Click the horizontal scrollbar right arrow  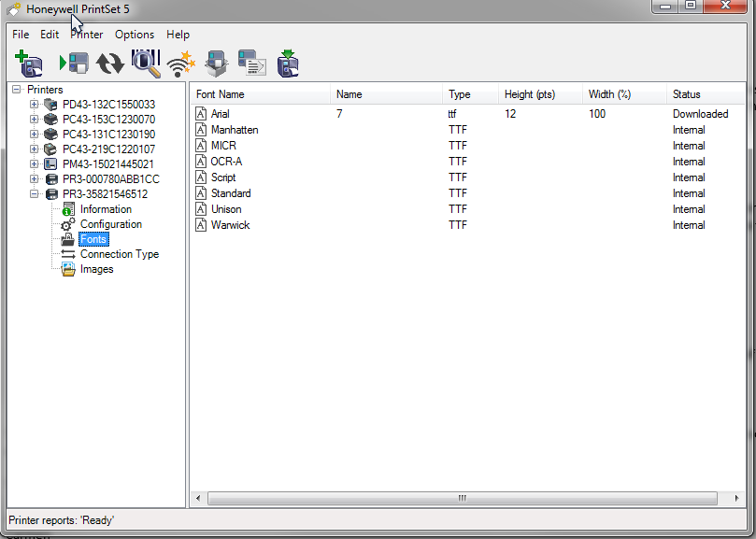tap(736, 498)
